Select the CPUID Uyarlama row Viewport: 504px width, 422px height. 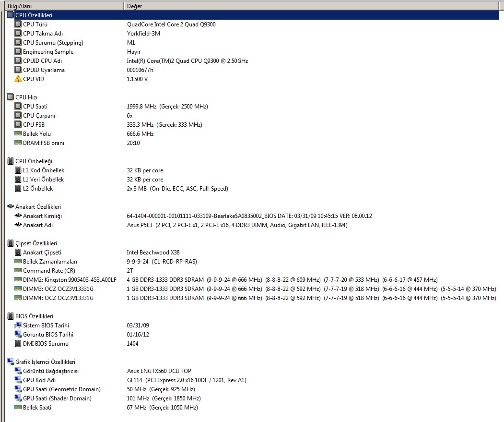[x=253, y=70]
